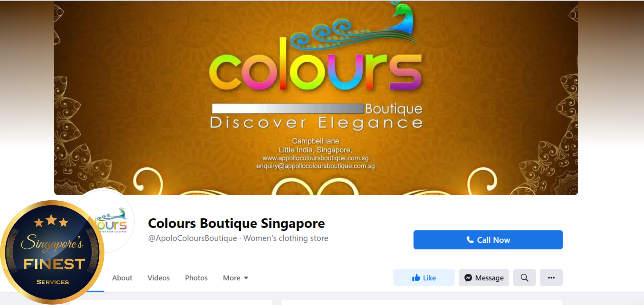Click the Singapore's Finest Services badge

tap(52, 252)
